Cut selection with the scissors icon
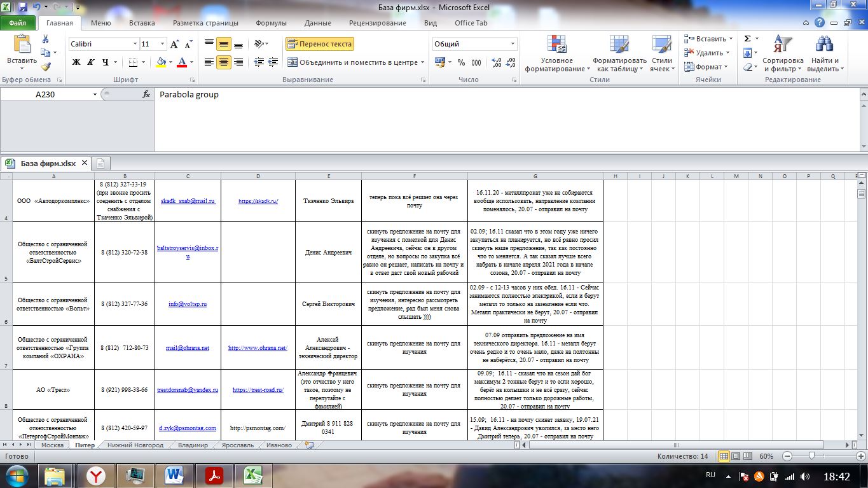The height and width of the screenshot is (488, 868). [x=46, y=38]
